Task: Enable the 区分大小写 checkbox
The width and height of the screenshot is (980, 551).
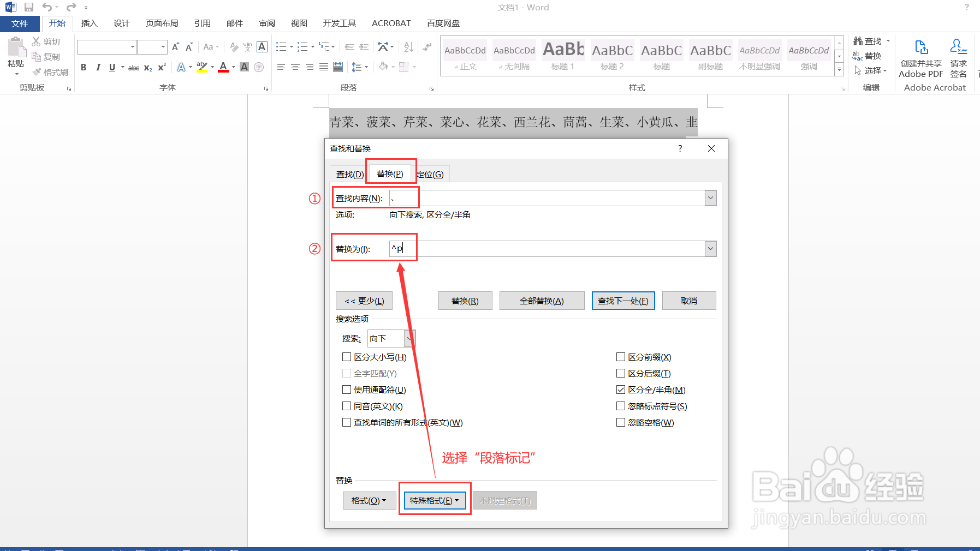Action: click(347, 357)
